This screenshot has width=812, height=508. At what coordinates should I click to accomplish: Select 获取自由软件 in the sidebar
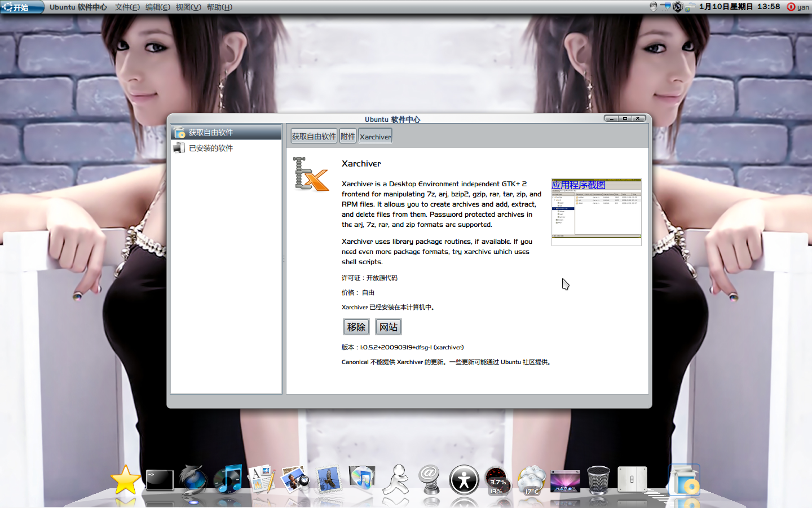point(226,133)
